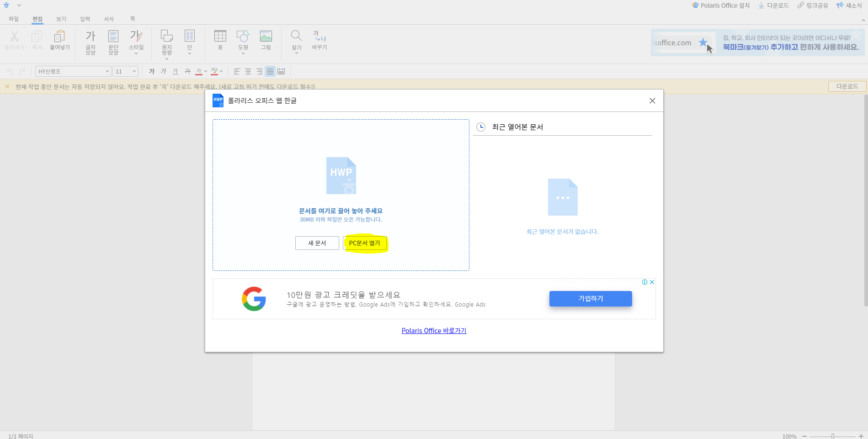Toggle underline 가 formatting
Image resolution: width=868 pixels, height=439 pixels.
(176, 71)
